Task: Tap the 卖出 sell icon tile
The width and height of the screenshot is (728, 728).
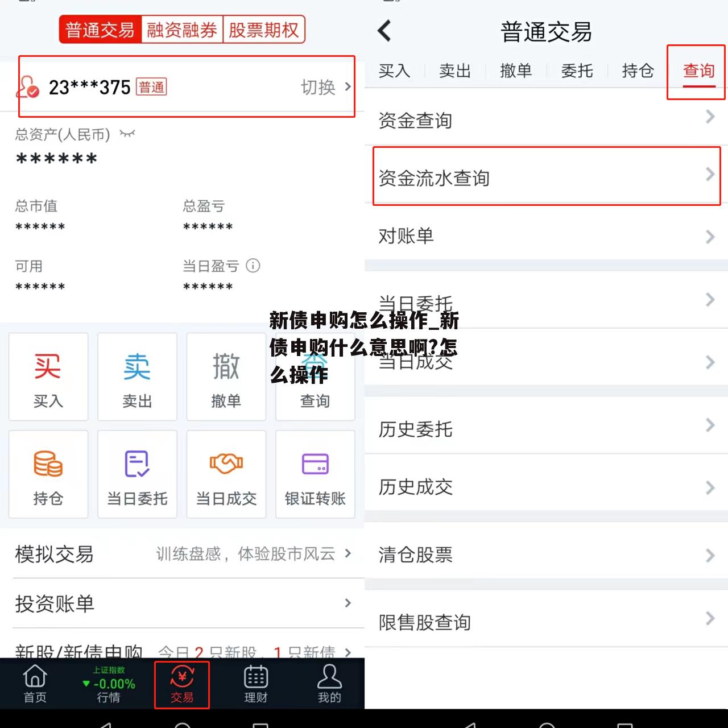Action: (137, 377)
